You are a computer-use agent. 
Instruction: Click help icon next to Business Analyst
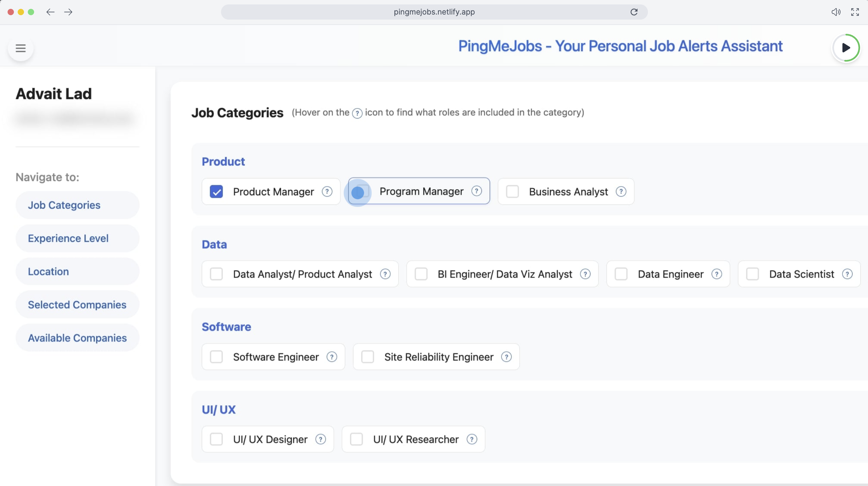tap(621, 191)
